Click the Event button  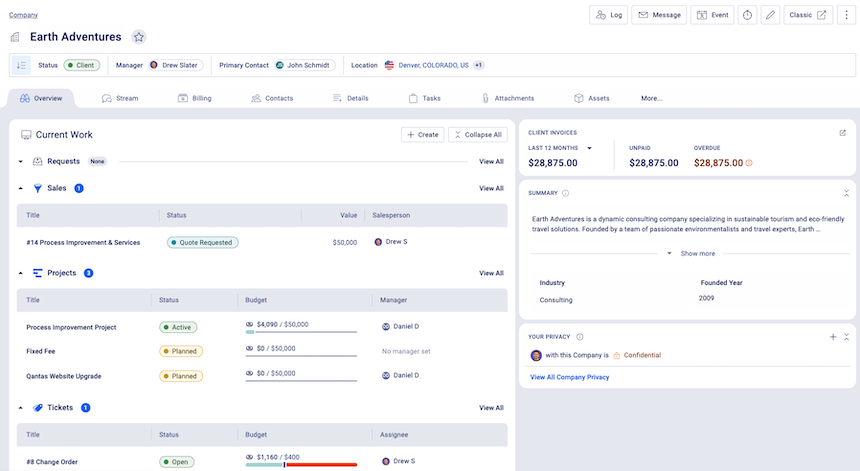[x=712, y=15]
